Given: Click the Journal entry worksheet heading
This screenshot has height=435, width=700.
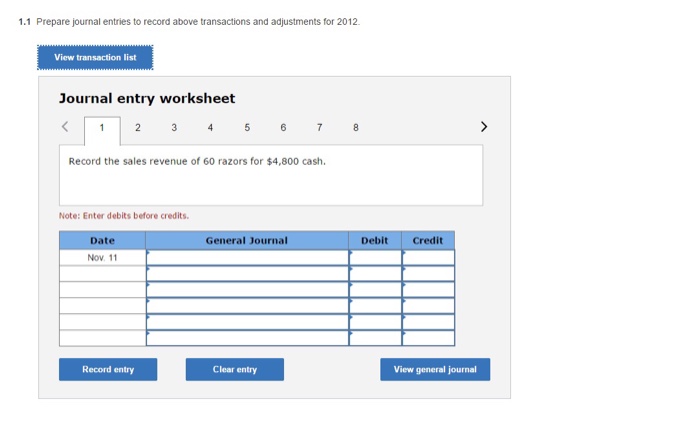Looking at the screenshot, I should click(147, 98).
